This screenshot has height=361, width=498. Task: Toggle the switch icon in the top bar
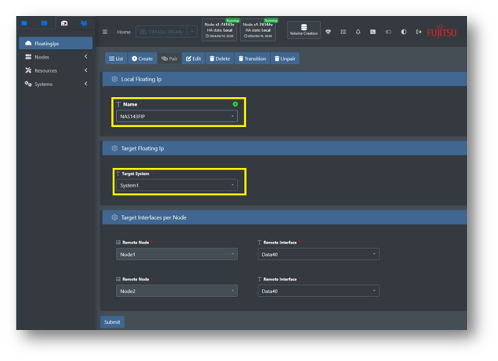(x=388, y=32)
